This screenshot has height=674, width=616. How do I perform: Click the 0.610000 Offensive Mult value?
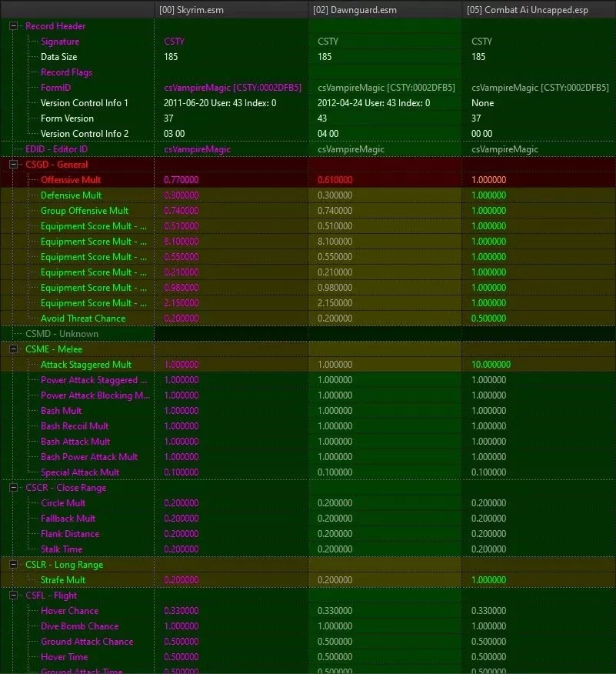tap(335, 180)
